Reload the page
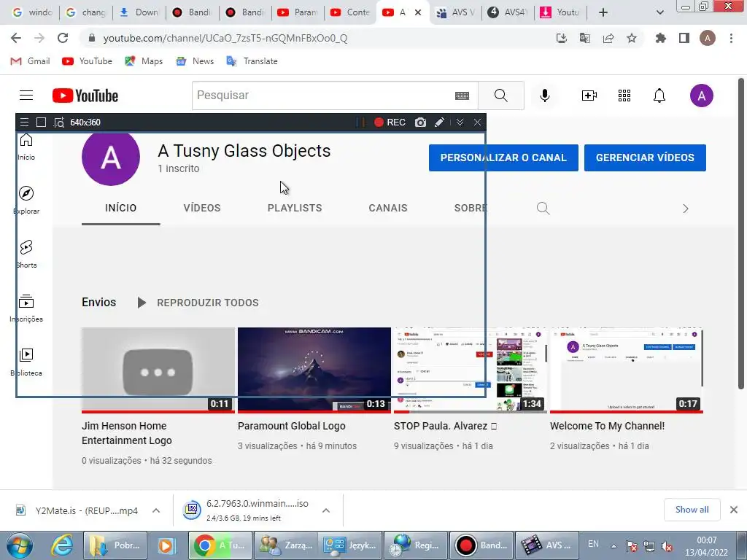The image size is (747, 560). click(63, 38)
